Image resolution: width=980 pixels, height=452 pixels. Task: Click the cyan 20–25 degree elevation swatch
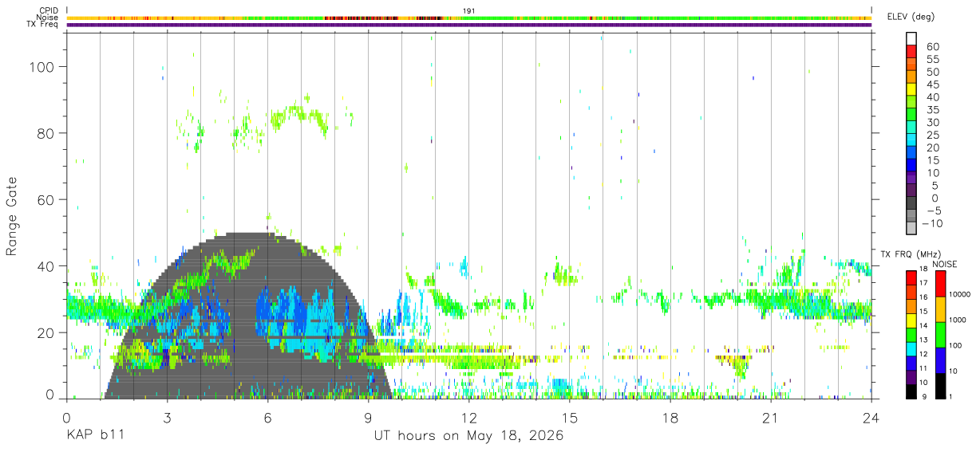(911, 141)
